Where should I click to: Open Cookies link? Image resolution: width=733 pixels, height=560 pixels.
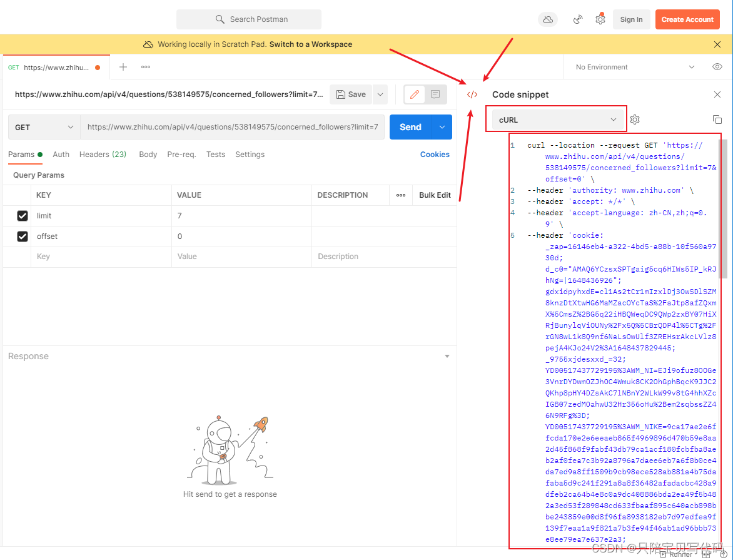435,155
